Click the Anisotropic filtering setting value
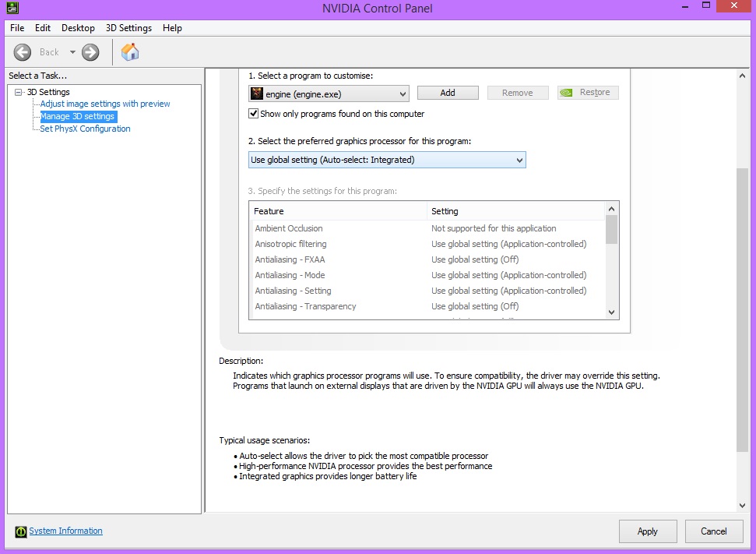Viewport: 756px width, 554px height. [508, 244]
